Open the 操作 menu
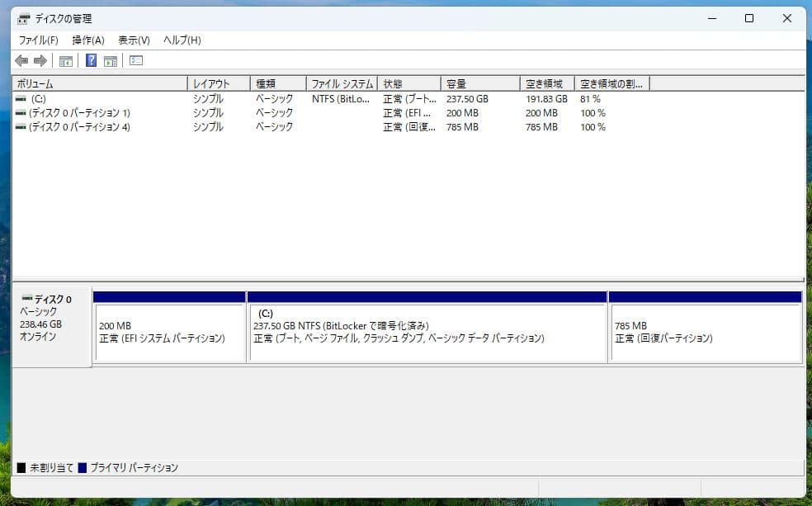Screen dimensions: 812x506 click(88, 40)
